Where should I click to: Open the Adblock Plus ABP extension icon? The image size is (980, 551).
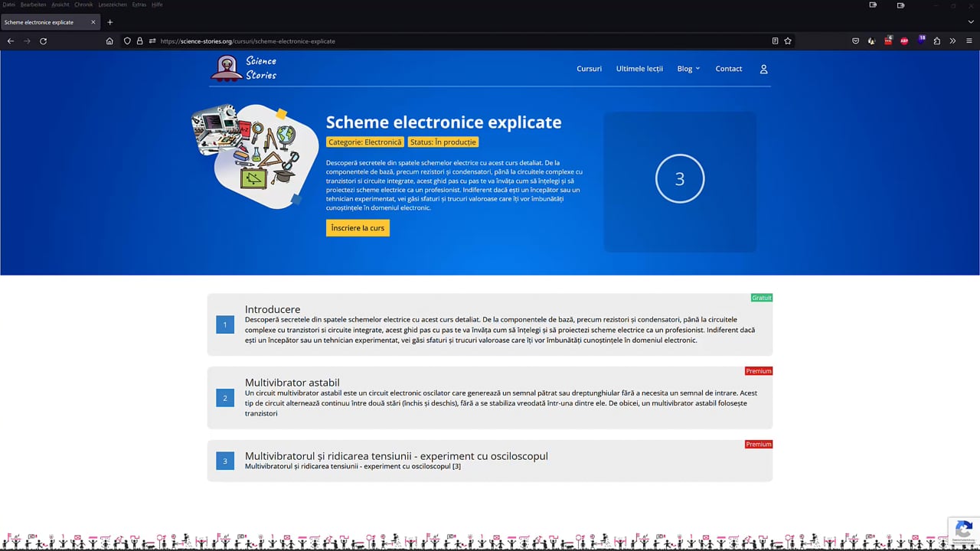coord(904,41)
